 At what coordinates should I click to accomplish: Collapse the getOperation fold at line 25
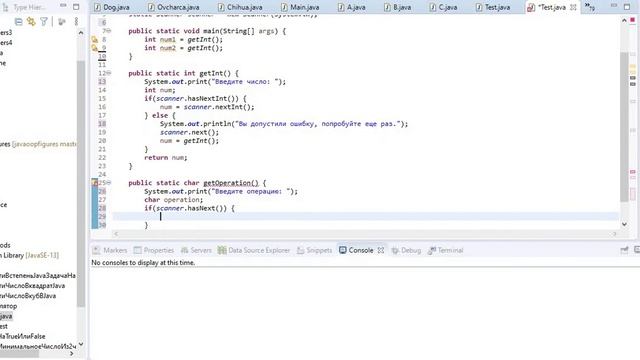click(x=109, y=182)
